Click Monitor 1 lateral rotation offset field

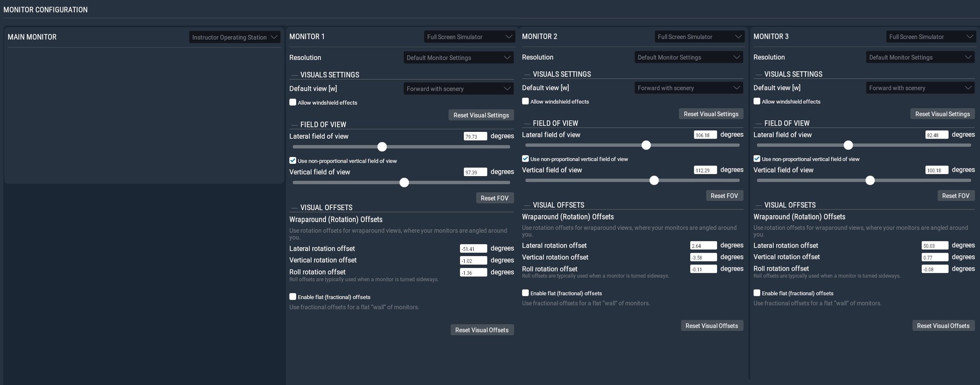[x=473, y=248]
